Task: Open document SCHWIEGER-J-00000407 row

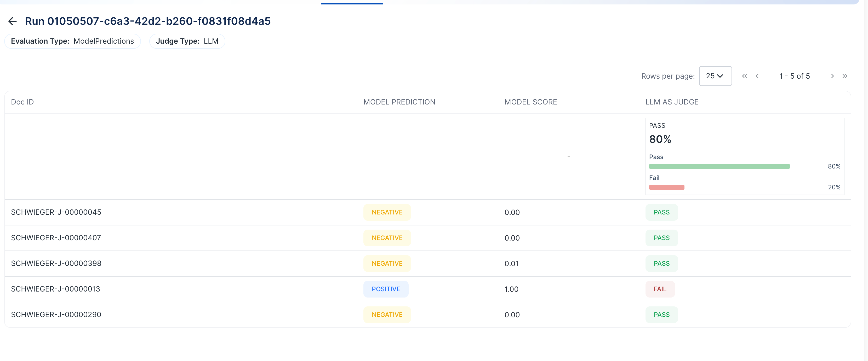Action: click(428, 238)
